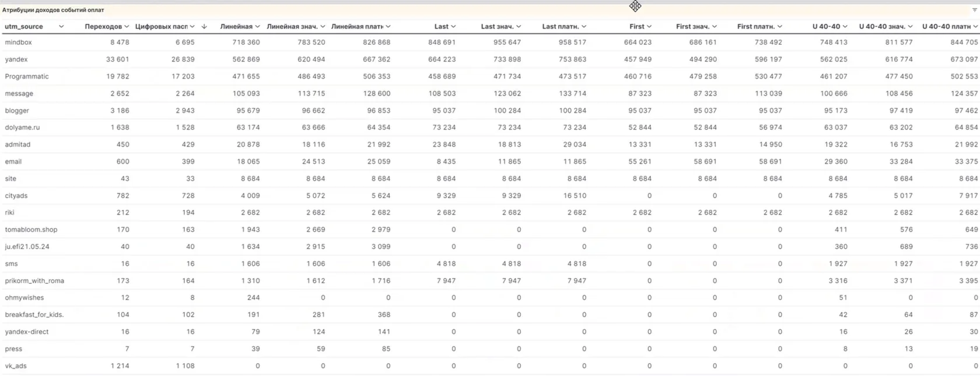980x376 pixels.
Task: Click the sort arrow beside Цифровых пасп column
Action: click(x=204, y=26)
